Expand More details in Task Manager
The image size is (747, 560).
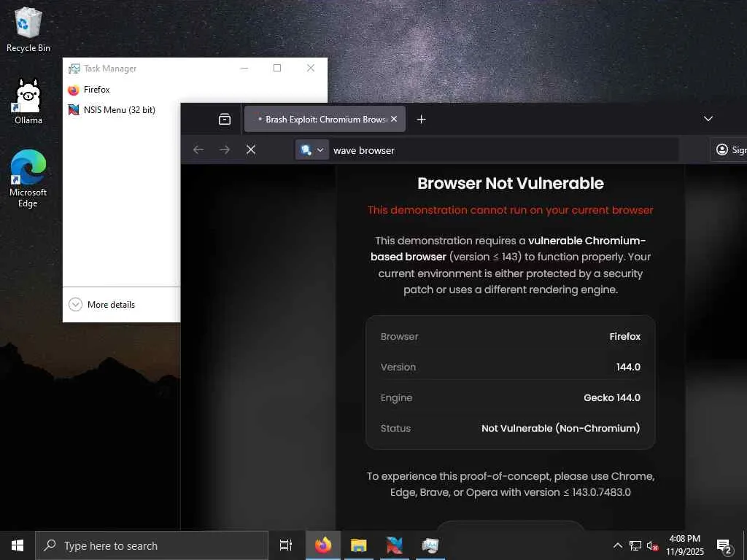(101, 304)
